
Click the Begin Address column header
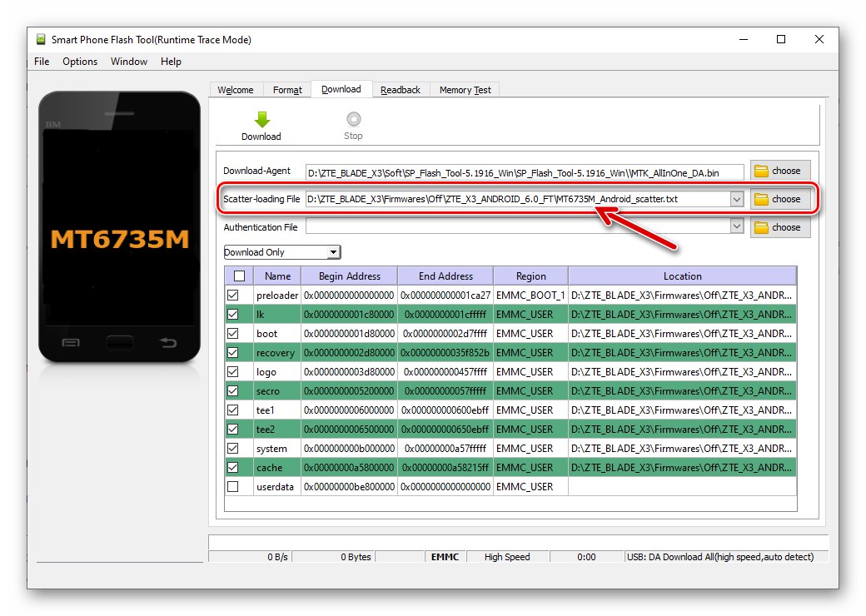pos(350,276)
